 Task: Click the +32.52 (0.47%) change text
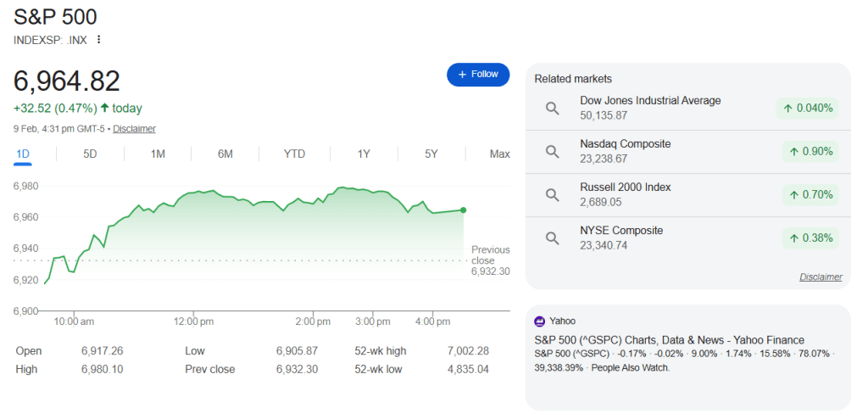click(x=55, y=108)
